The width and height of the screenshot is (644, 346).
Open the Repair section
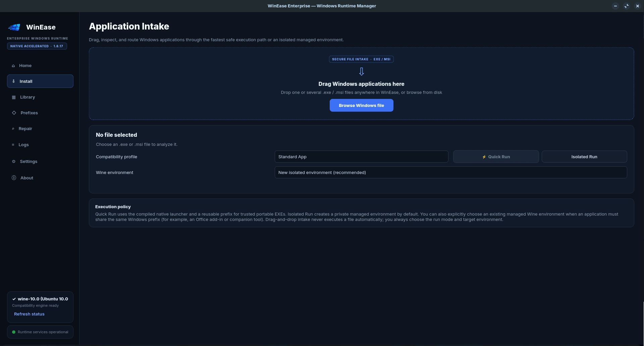(x=40, y=129)
